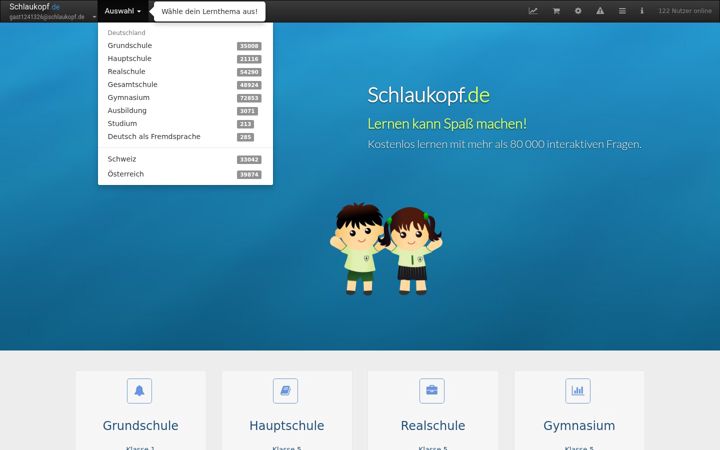The width and height of the screenshot is (720, 450).
Task: Click the info icon in navbar
Action: [642, 11]
